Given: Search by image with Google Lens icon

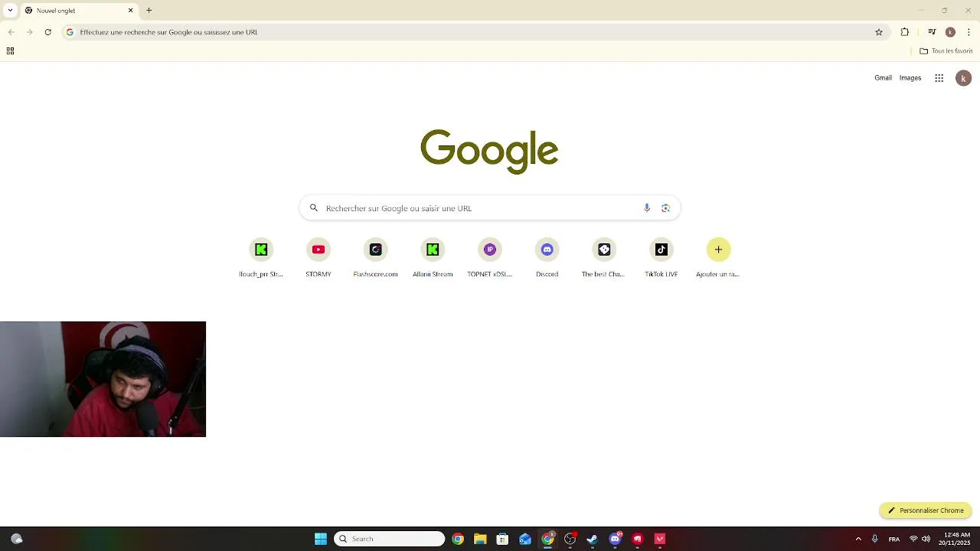Looking at the screenshot, I should [x=665, y=208].
